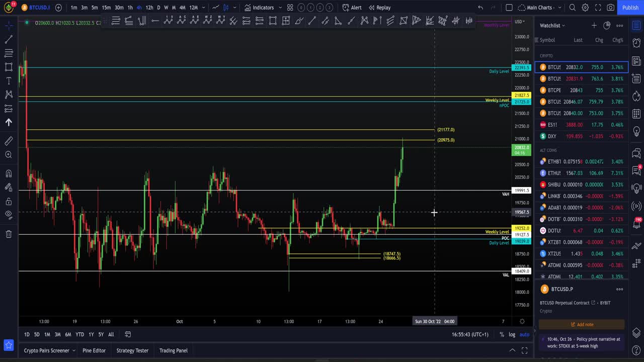This screenshot has height=362, width=644.
Task: Select the 15m timeframe
Action: tap(106, 8)
